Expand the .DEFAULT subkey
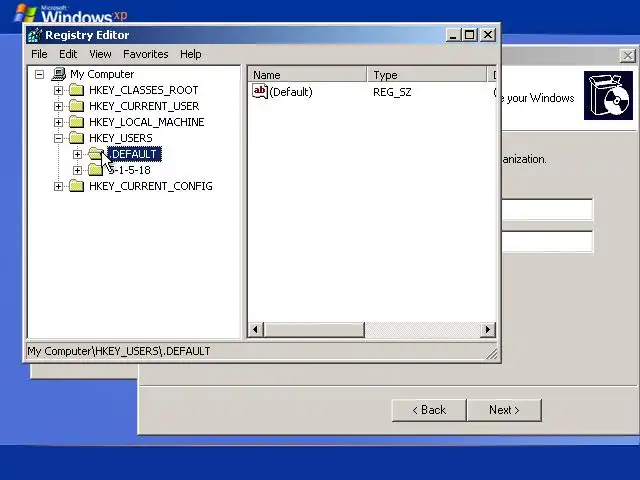Screen dimensions: 640x480 point(77,154)
